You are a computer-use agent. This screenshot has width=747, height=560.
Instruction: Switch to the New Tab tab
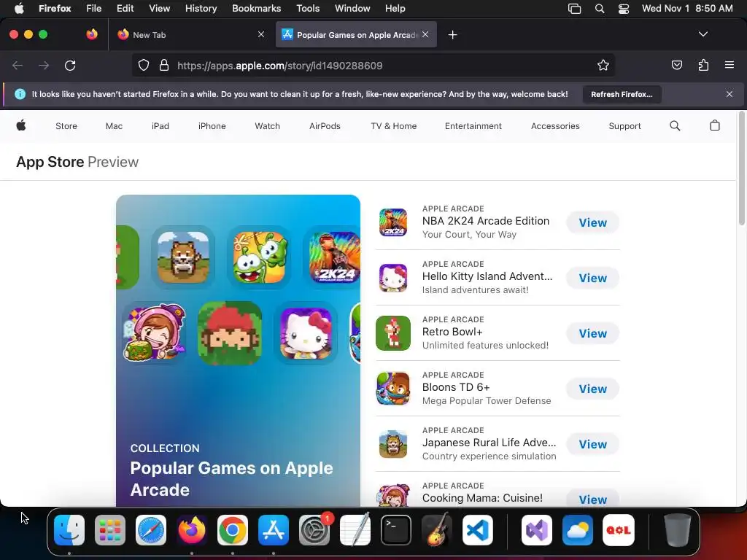(x=190, y=35)
